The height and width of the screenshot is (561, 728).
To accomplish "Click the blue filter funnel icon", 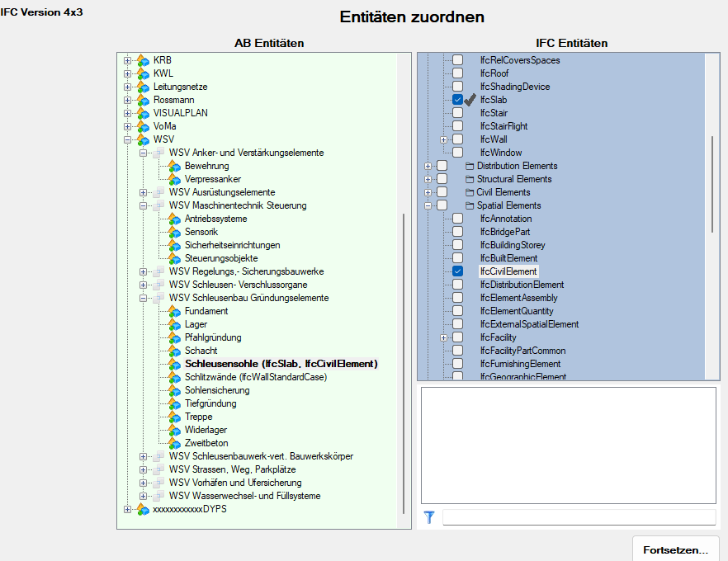I will click(429, 517).
